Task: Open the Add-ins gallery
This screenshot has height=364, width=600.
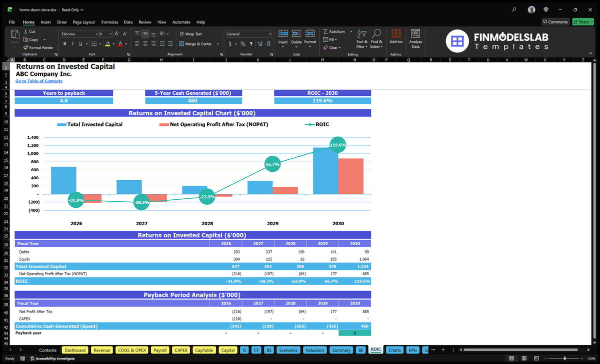Action: [x=396, y=37]
